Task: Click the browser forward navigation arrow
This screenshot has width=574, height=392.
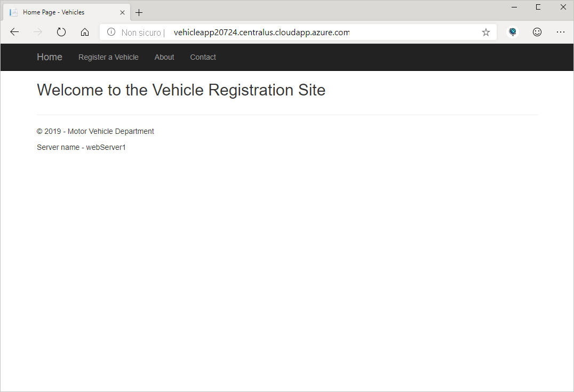Action: (37, 32)
